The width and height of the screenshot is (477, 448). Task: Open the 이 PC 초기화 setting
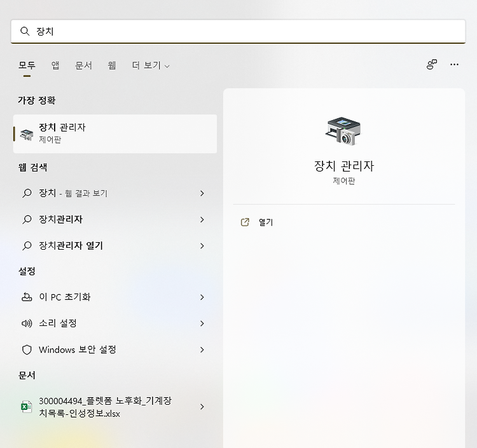pos(115,297)
